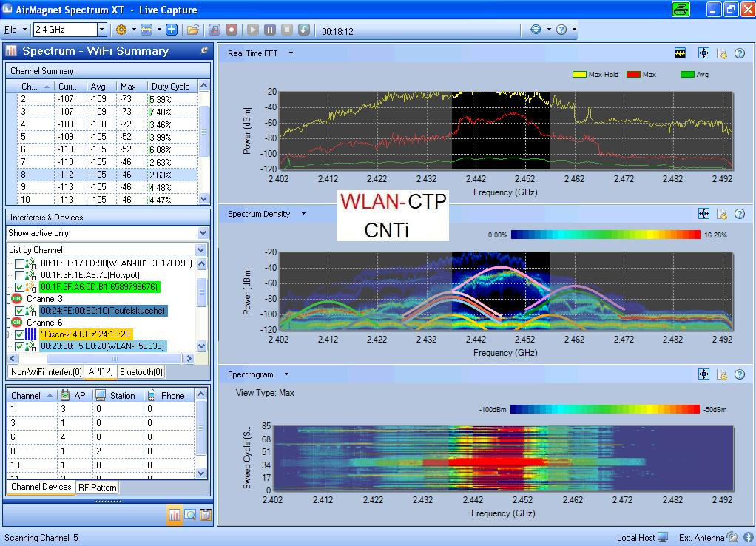
Task: Open the File menu arrow
Action: point(24,30)
